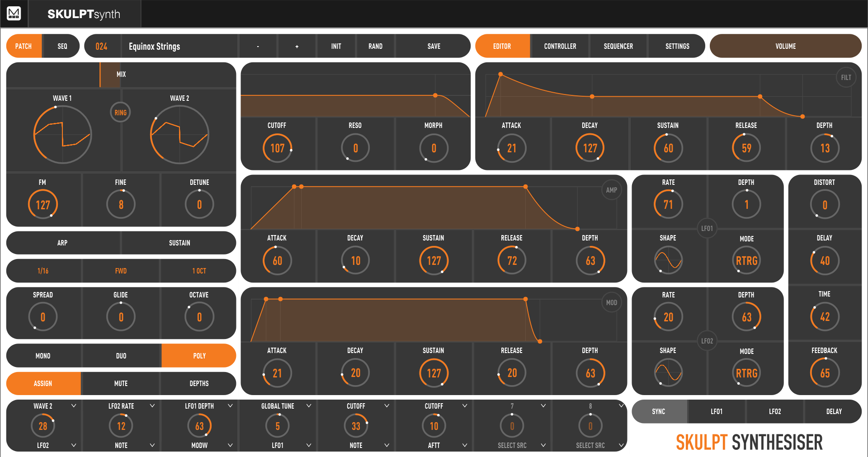Switch to DUO voice mode
This screenshot has height=457, width=868.
pos(121,356)
